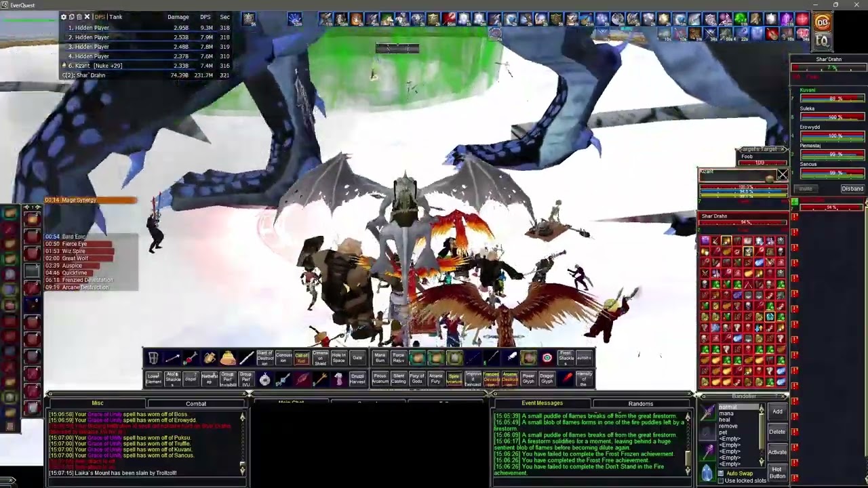Activate the Silent Casting hotkey

pos(399,379)
